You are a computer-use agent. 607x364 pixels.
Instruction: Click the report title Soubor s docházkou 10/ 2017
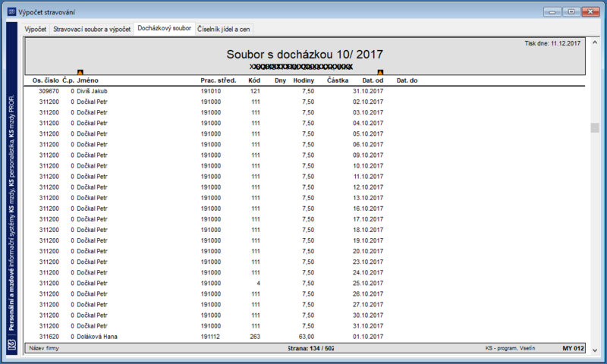coord(305,55)
